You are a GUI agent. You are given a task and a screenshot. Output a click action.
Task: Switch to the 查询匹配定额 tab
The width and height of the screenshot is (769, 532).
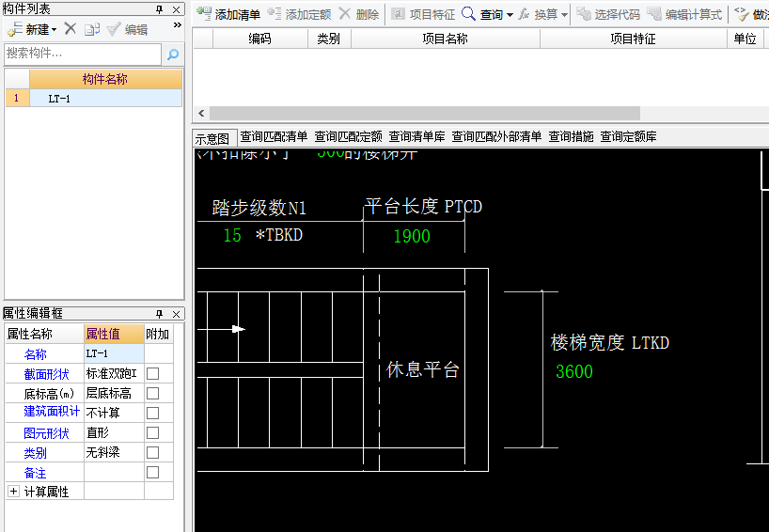348,137
